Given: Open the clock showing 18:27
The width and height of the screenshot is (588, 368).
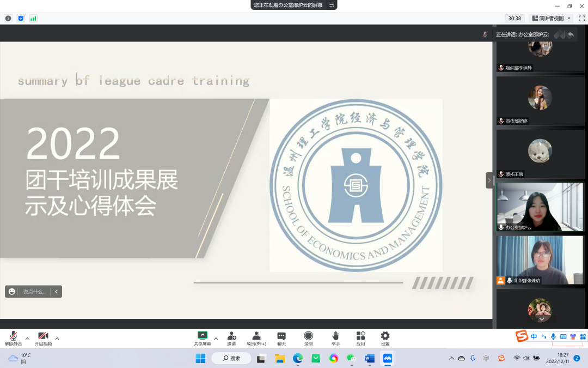Looking at the screenshot, I should point(558,358).
